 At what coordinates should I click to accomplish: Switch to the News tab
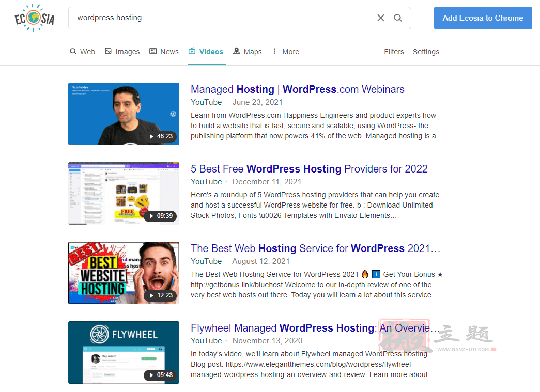click(164, 52)
